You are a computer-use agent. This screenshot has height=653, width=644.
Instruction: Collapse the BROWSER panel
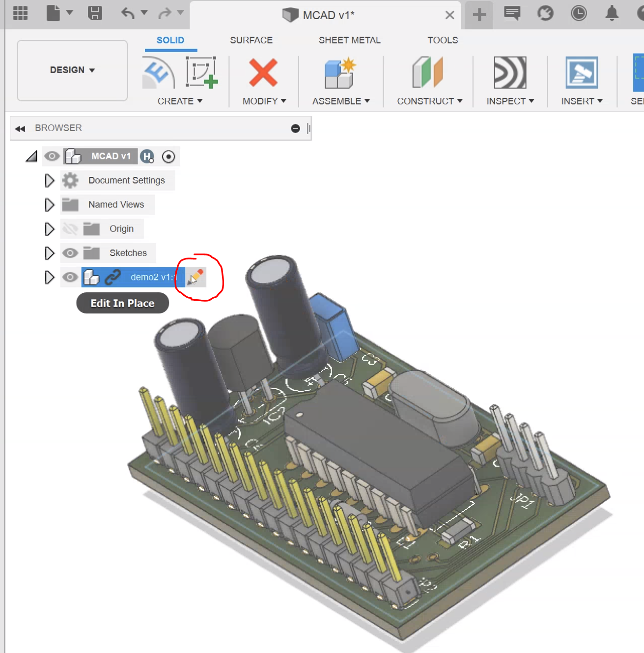[x=20, y=128]
